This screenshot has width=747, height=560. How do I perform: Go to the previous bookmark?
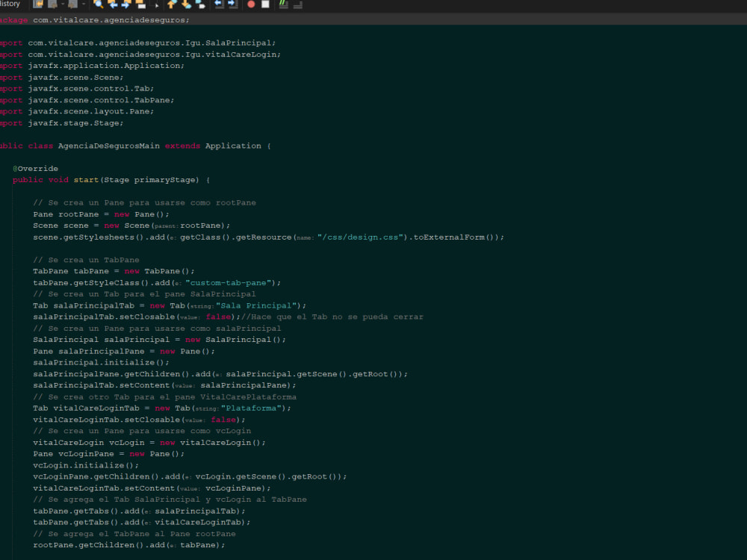tap(171, 5)
